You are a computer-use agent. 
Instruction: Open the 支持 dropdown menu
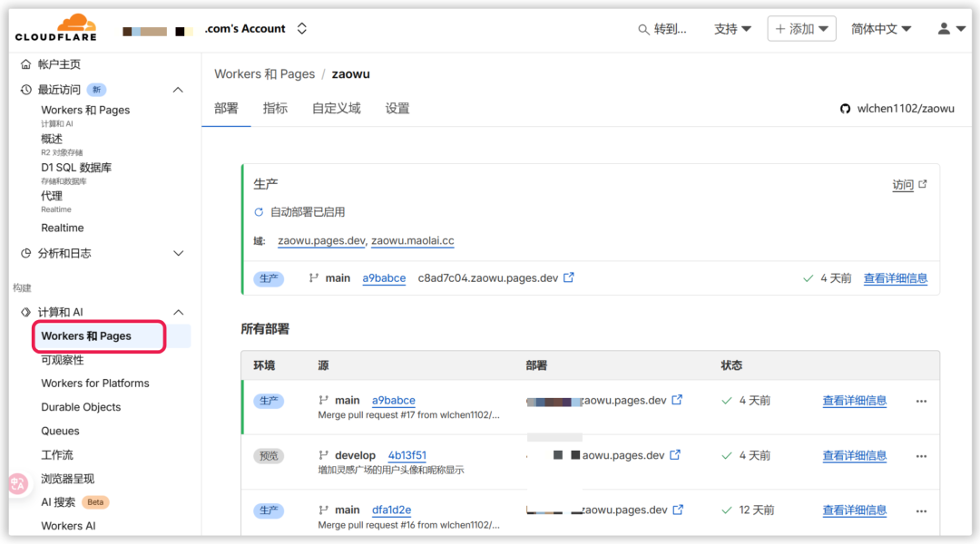coord(732,29)
